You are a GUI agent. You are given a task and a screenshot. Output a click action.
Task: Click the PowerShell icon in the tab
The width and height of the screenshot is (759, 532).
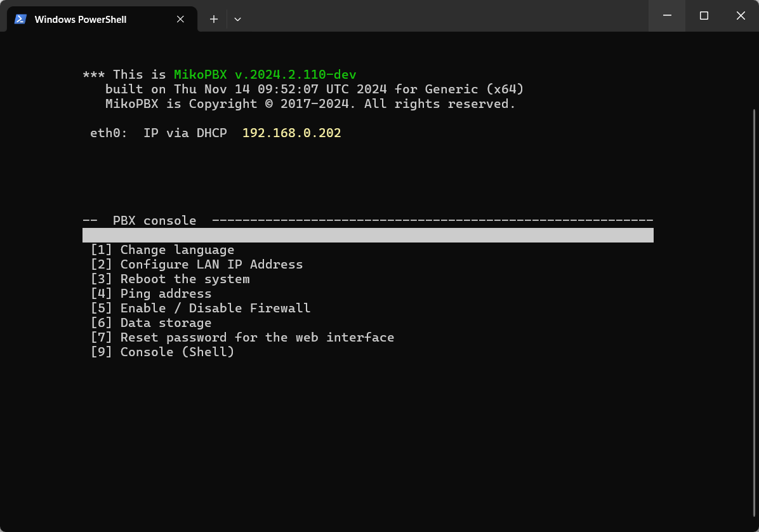20,19
